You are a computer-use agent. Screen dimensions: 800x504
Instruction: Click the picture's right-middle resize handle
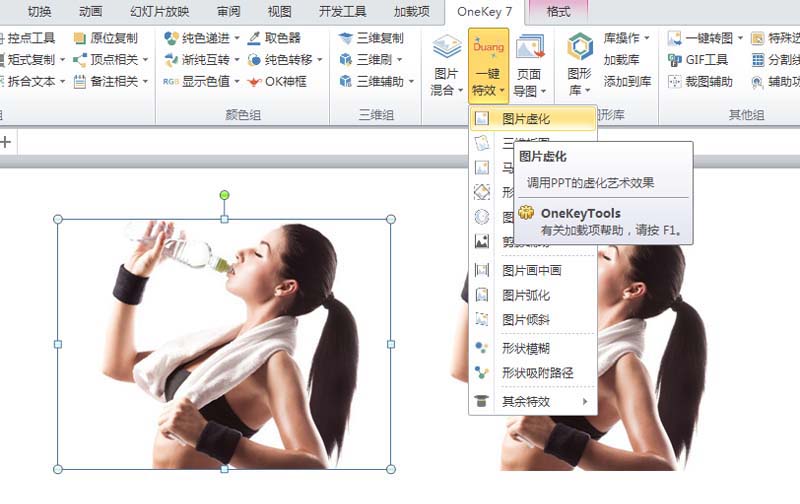pyautogui.click(x=391, y=344)
